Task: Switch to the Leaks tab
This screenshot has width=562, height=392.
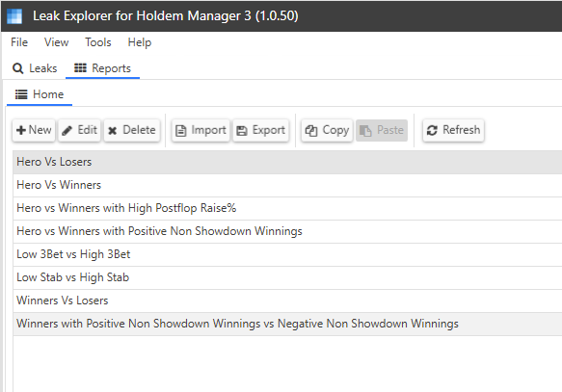Action: pos(35,68)
